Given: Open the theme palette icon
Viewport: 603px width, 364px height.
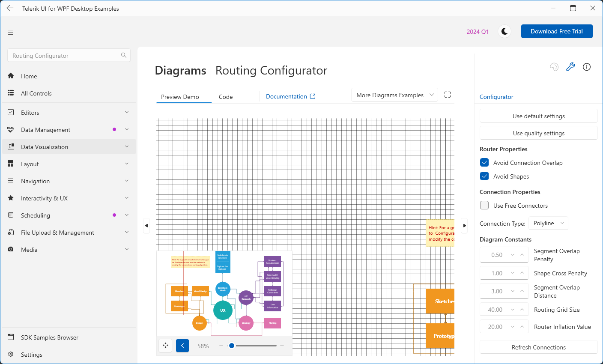Looking at the screenshot, I should click(x=554, y=67).
